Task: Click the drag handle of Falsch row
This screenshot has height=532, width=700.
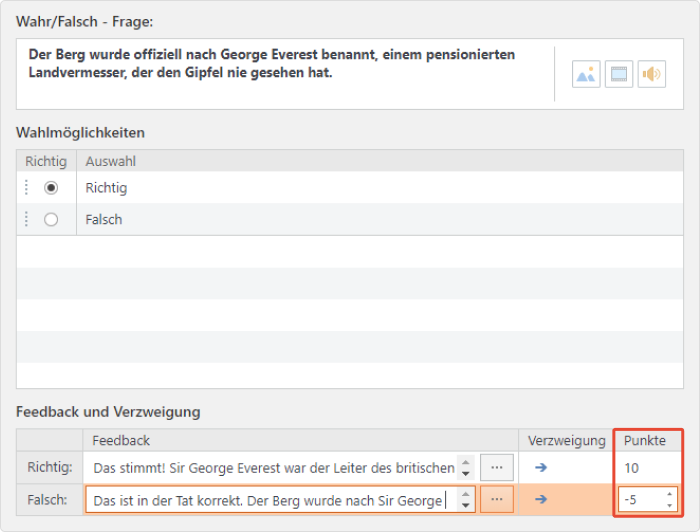Action: [x=26, y=219]
